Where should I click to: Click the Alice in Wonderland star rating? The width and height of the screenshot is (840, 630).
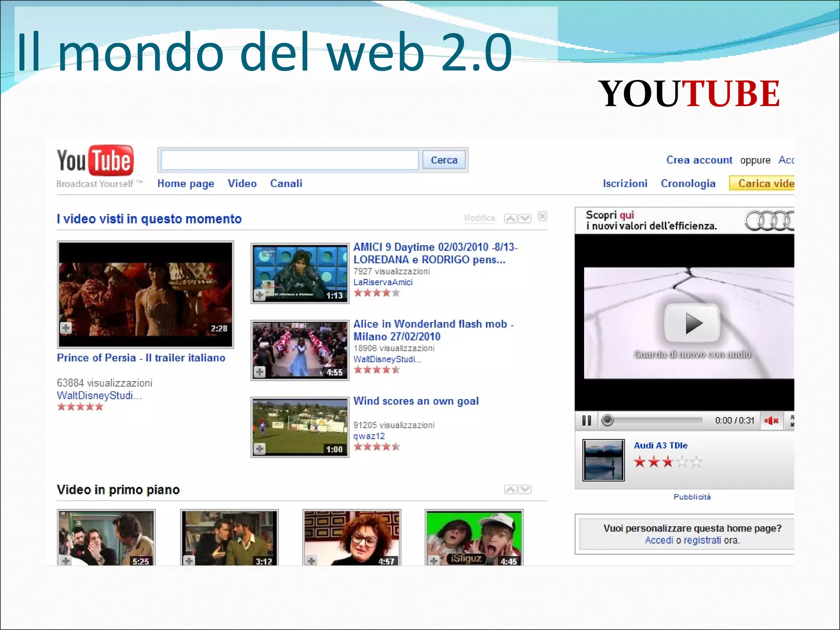(377, 370)
